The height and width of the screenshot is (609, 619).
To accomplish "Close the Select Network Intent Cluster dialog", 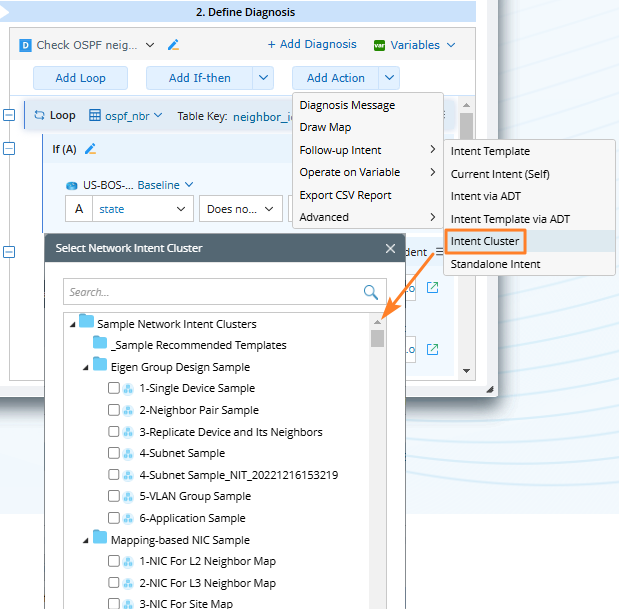I will [x=390, y=248].
